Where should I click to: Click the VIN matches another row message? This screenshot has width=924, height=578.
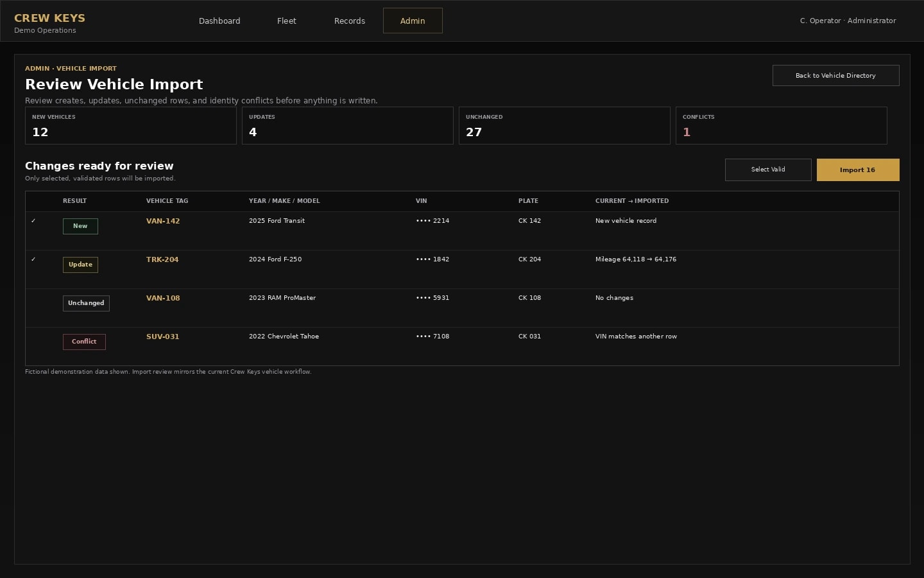636,337
